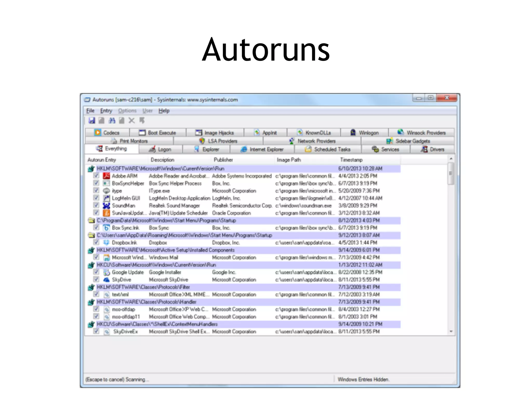Sort by the Autorun Entry column header

116,160
